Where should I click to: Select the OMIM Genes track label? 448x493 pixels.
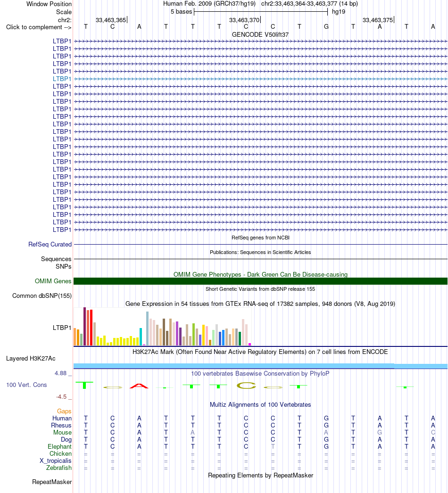(x=53, y=281)
